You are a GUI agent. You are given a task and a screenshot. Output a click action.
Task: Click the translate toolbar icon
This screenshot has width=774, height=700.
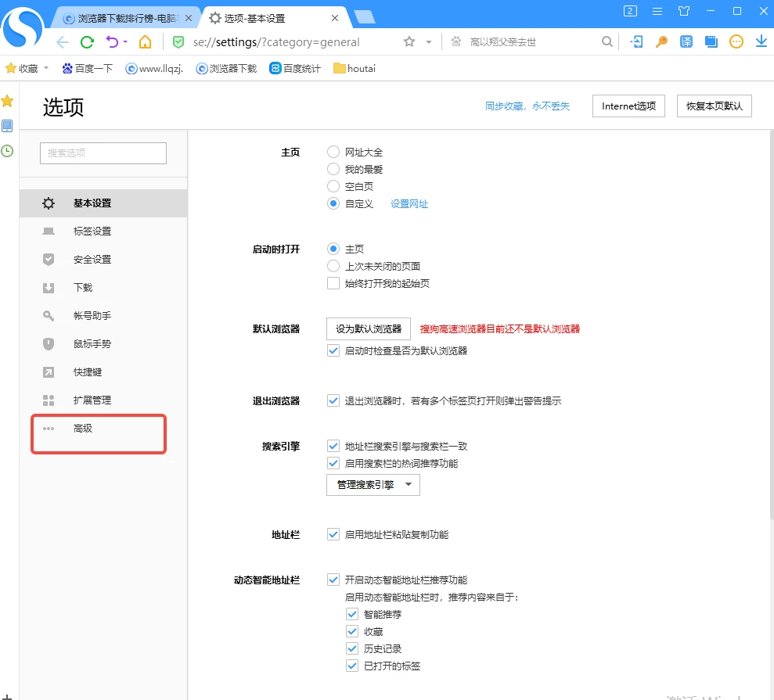[x=686, y=42]
